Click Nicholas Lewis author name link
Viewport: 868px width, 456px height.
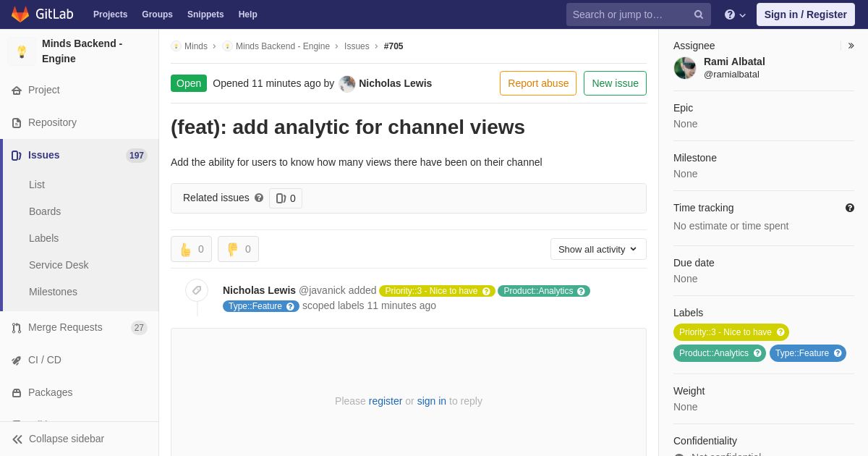click(x=395, y=83)
